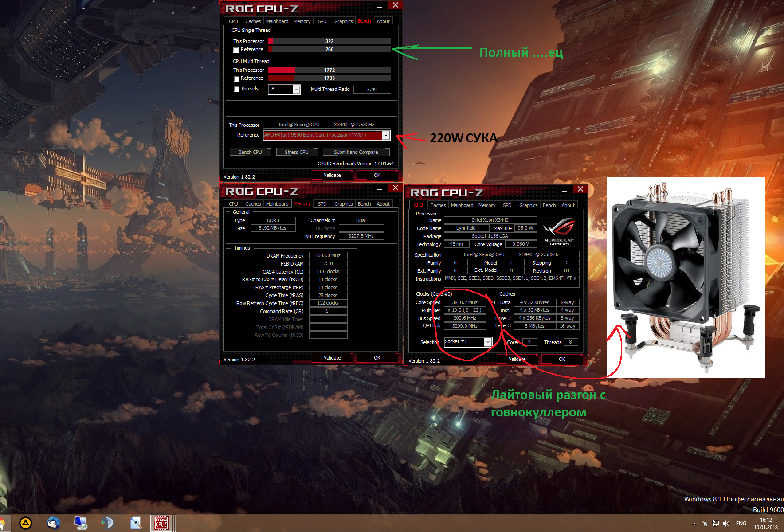Select the Package field Socket 1156 LGA
784x532 pixels.
[490, 236]
